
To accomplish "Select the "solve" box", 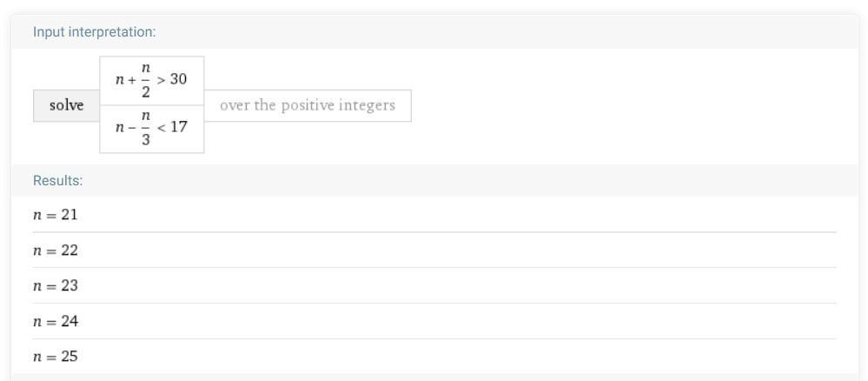I will (x=67, y=106).
